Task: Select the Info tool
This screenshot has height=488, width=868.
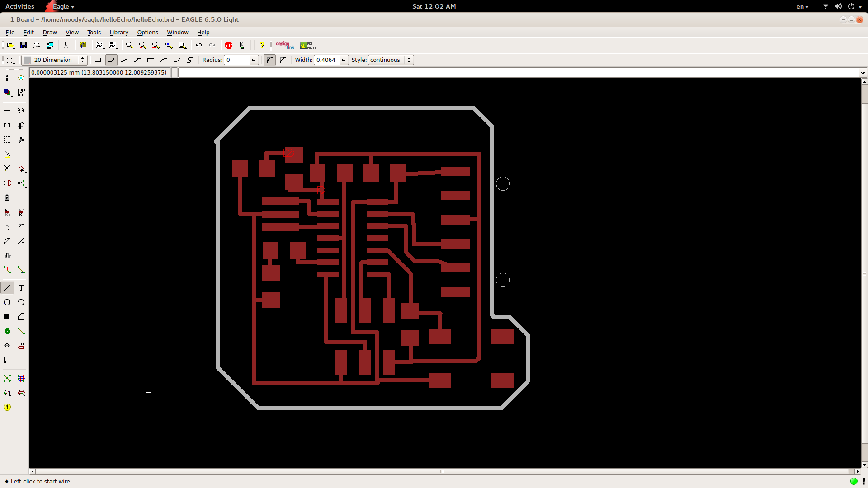Action: (x=7, y=78)
